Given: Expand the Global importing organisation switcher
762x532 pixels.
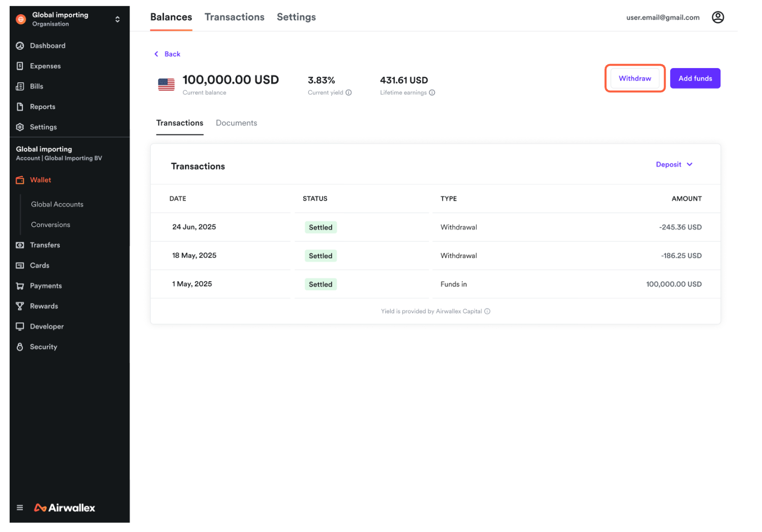Looking at the screenshot, I should pos(117,19).
